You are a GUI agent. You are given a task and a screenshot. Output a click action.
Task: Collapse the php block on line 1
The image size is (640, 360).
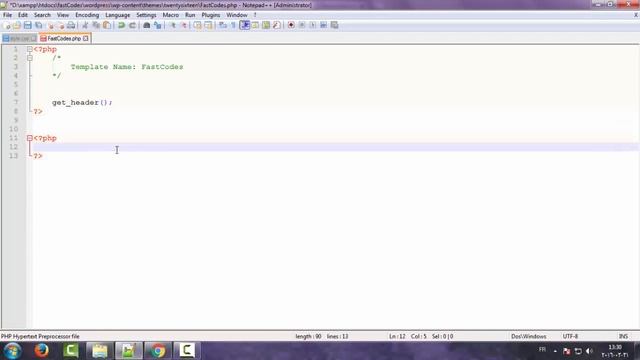30,49
